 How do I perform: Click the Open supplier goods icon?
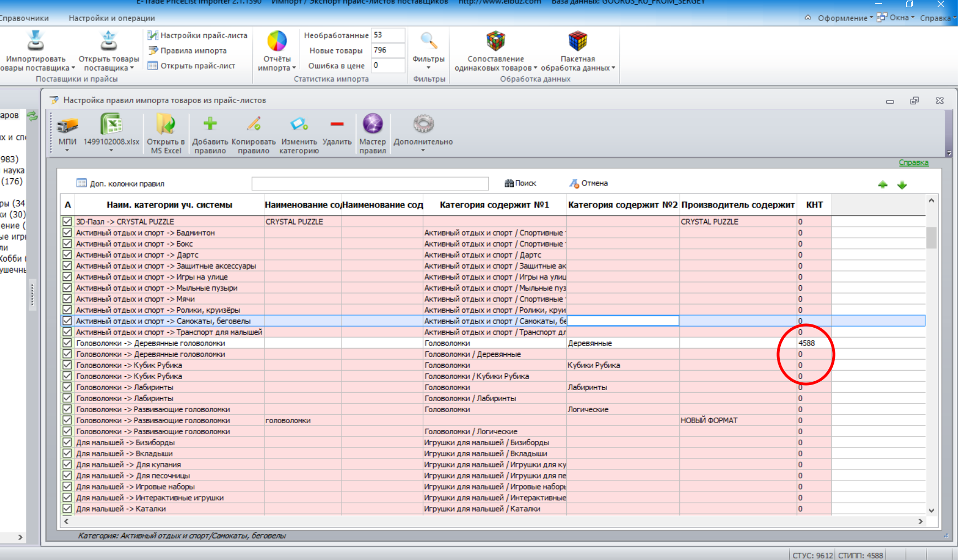click(109, 41)
